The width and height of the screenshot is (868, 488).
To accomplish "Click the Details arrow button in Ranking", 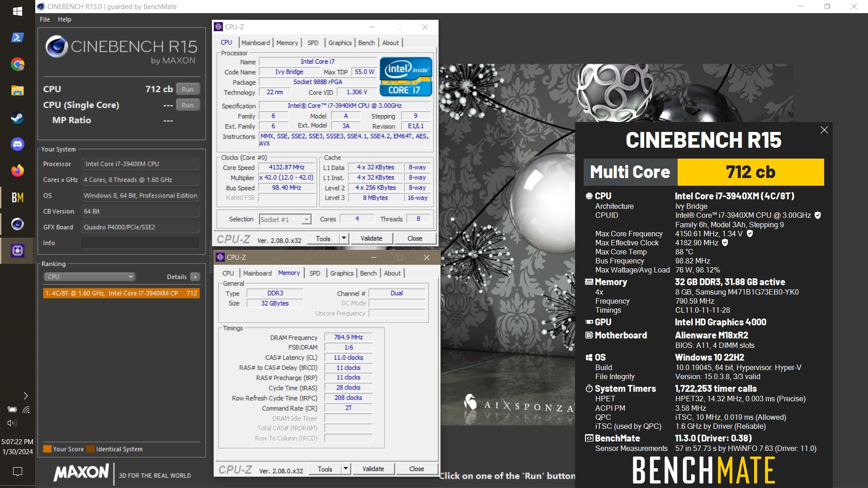I will (195, 277).
